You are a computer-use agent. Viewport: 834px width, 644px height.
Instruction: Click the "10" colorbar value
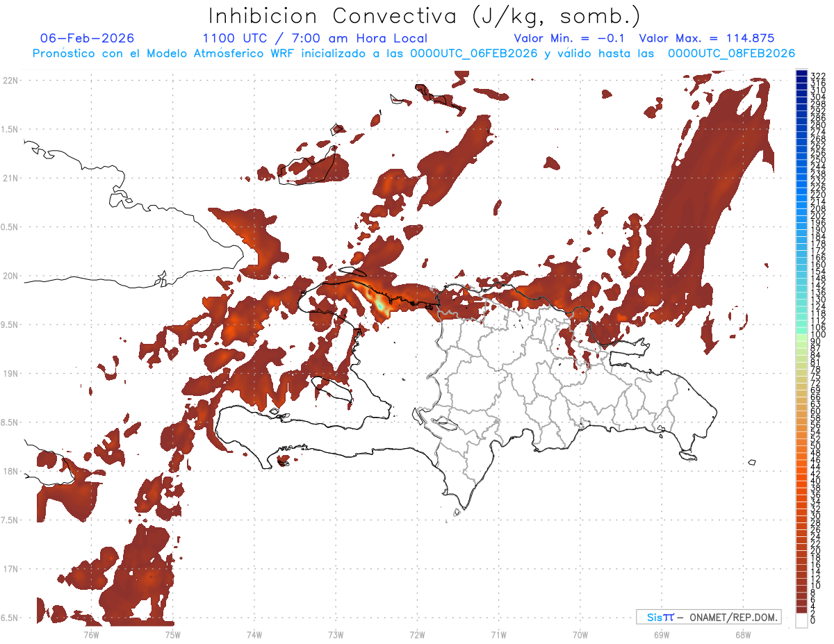pyautogui.click(x=815, y=586)
